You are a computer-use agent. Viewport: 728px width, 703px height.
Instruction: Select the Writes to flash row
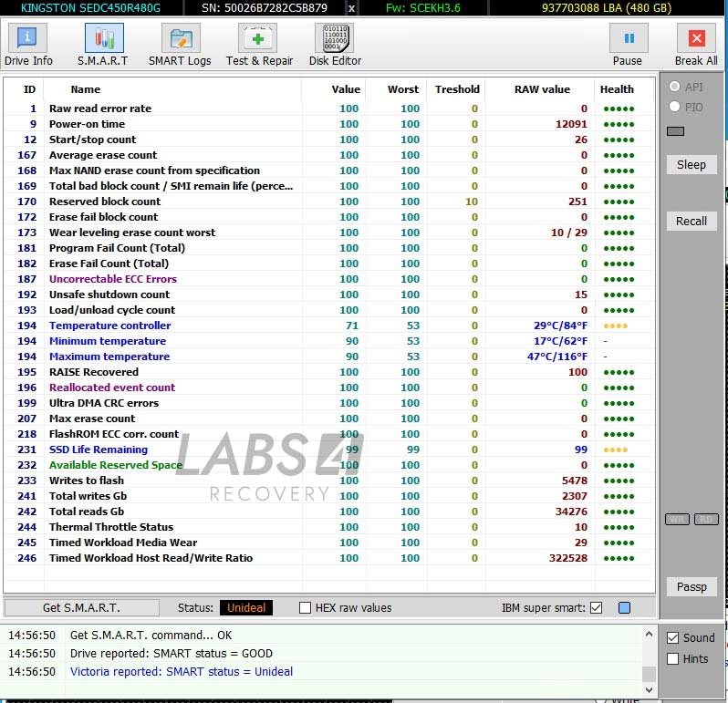click(329, 481)
